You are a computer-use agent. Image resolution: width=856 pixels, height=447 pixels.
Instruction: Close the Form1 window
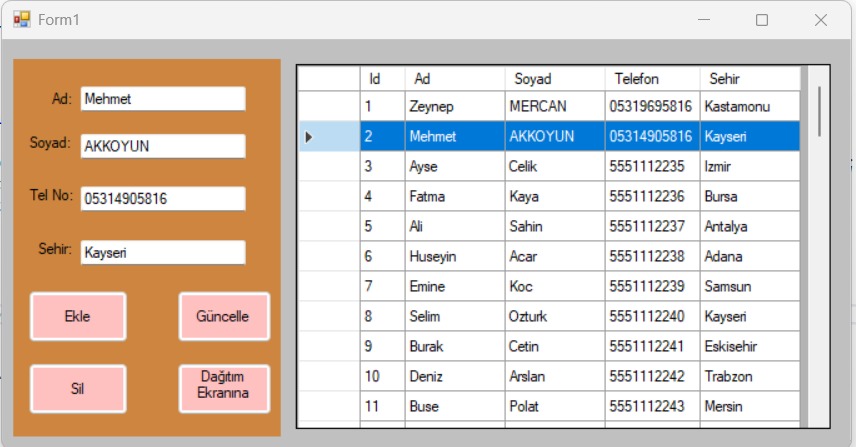pyautogui.click(x=821, y=20)
